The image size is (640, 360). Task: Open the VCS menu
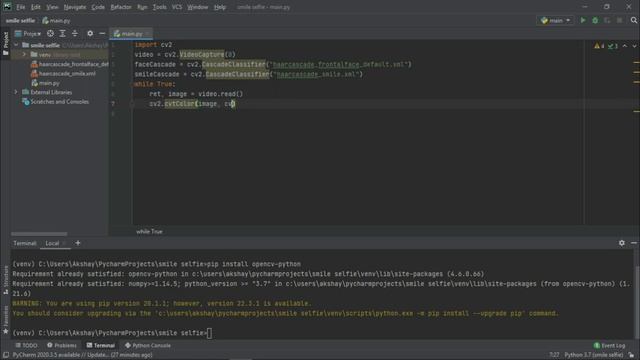(177, 7)
